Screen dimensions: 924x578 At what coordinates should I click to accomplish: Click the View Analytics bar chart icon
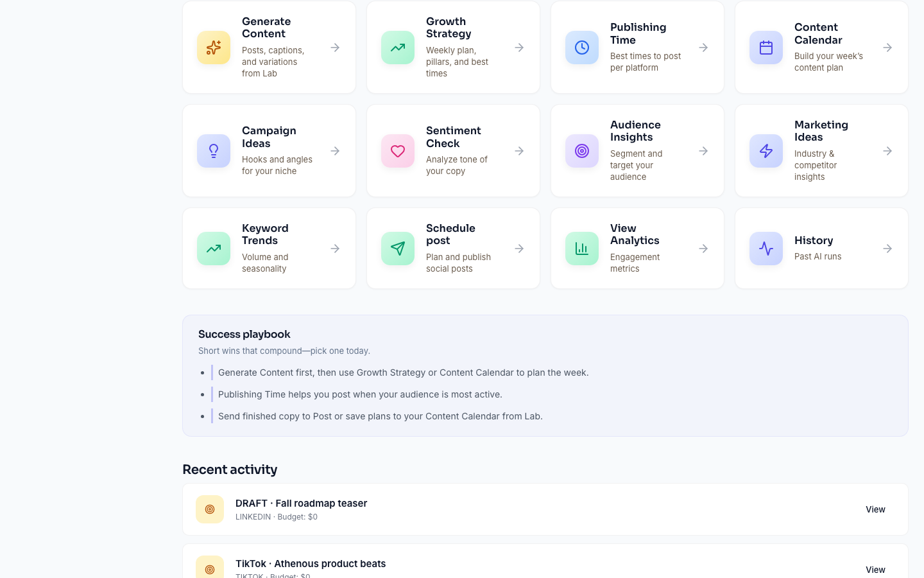coord(582,249)
